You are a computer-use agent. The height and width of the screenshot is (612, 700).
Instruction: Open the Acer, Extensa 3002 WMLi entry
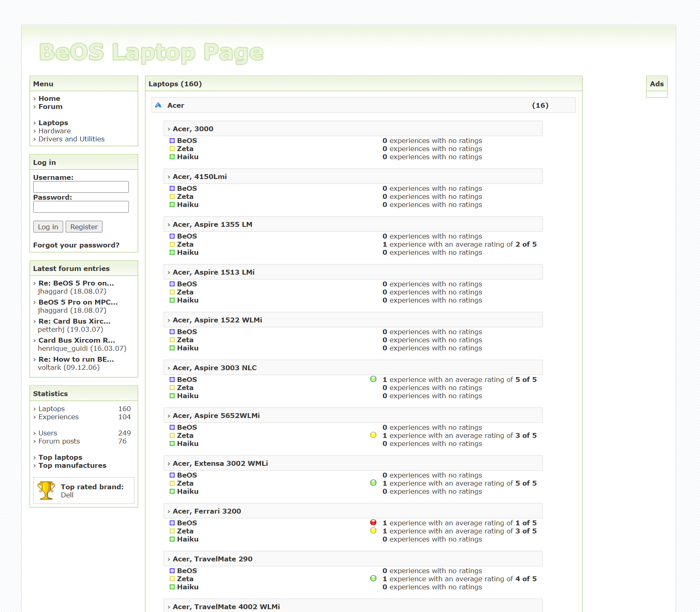coord(220,463)
